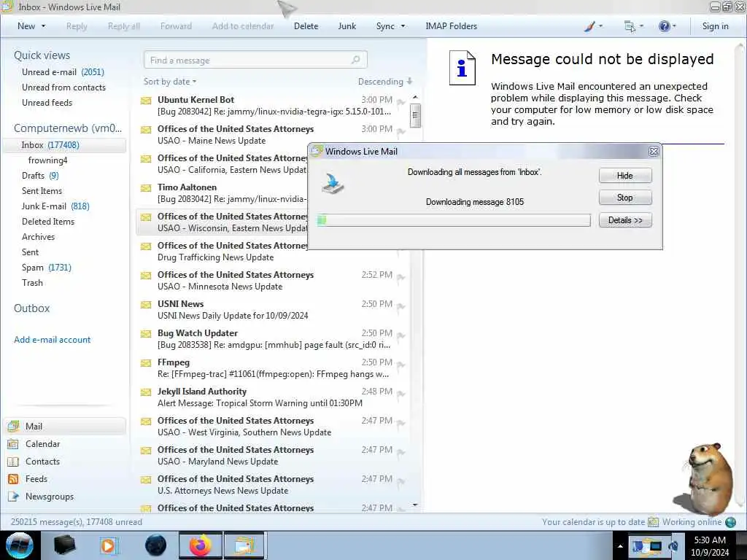Image resolution: width=747 pixels, height=560 pixels.
Task: Click the download progress bar
Action: (x=454, y=220)
